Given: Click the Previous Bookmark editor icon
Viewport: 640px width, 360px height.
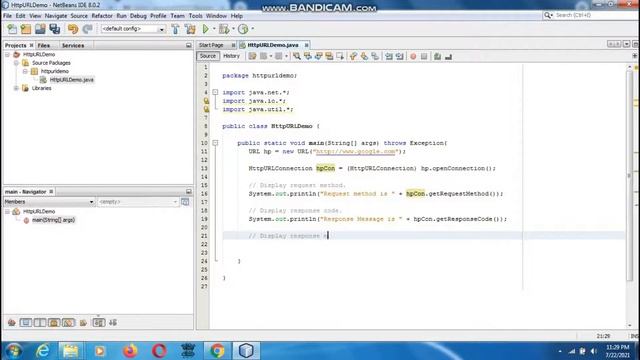Looking at the screenshot, I should coord(353,56).
